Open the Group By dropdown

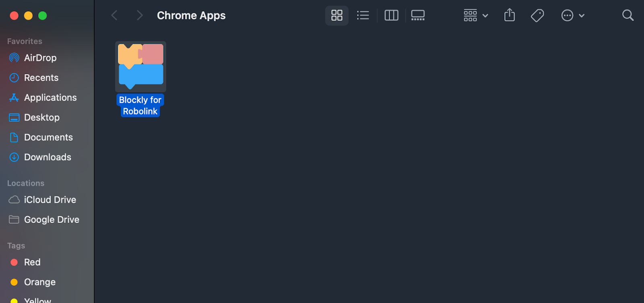[x=476, y=15]
